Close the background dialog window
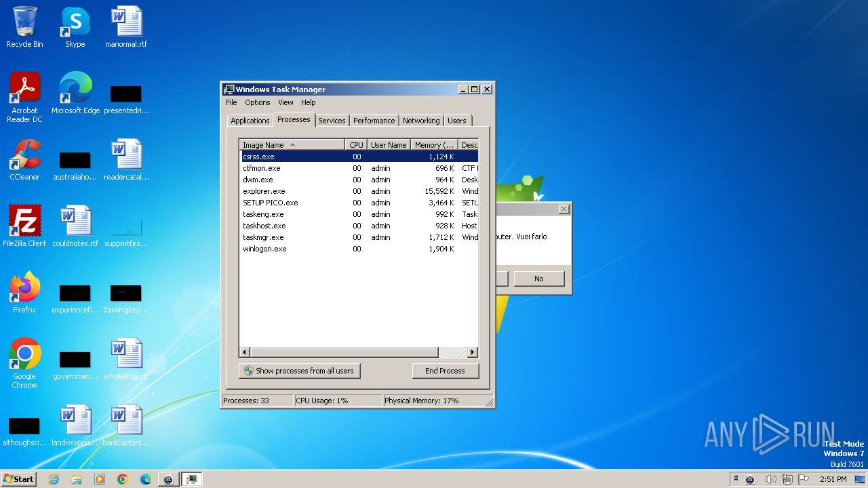 [x=564, y=209]
